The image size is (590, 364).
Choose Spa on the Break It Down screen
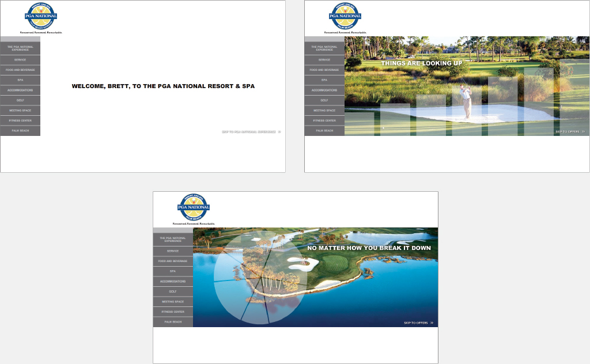click(173, 271)
